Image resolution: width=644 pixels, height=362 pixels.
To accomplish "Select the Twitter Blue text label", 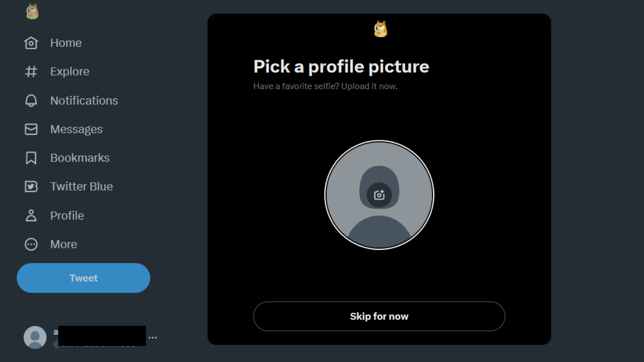I will point(82,187).
